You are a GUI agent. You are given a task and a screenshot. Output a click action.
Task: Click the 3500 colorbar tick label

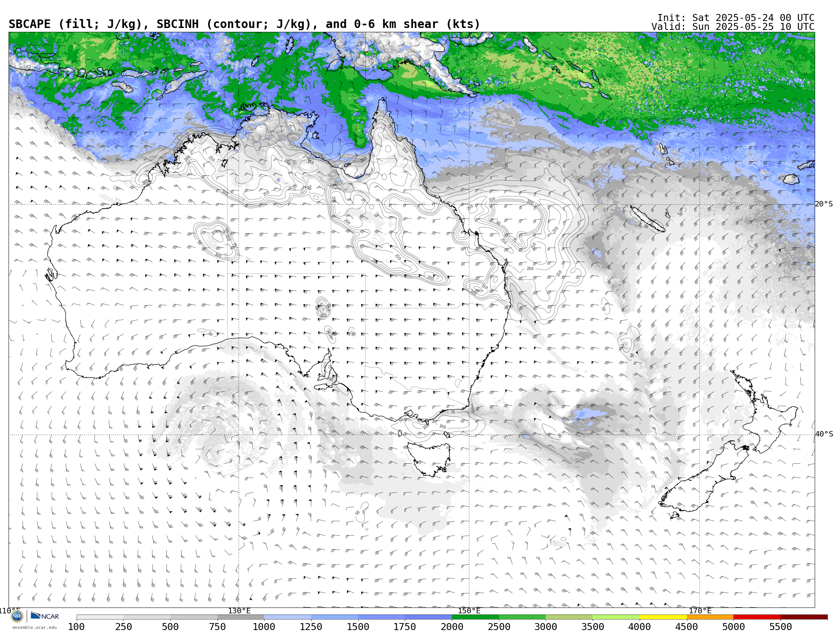(x=593, y=627)
